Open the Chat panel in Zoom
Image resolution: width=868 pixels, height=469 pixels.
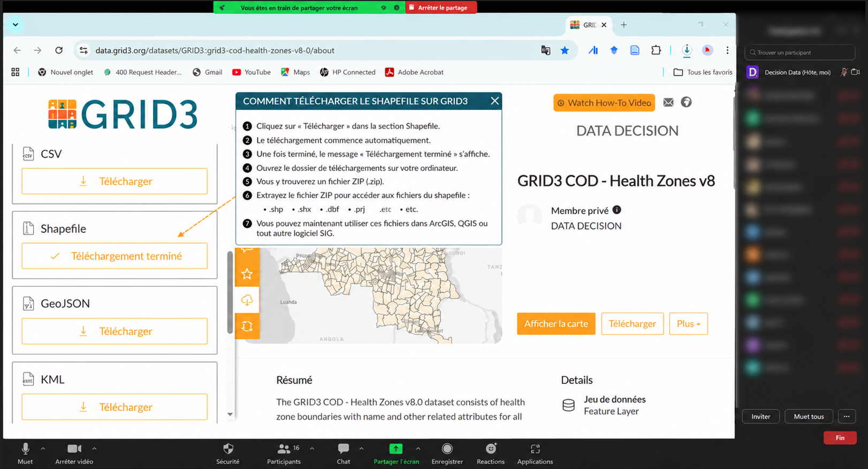[x=344, y=449]
